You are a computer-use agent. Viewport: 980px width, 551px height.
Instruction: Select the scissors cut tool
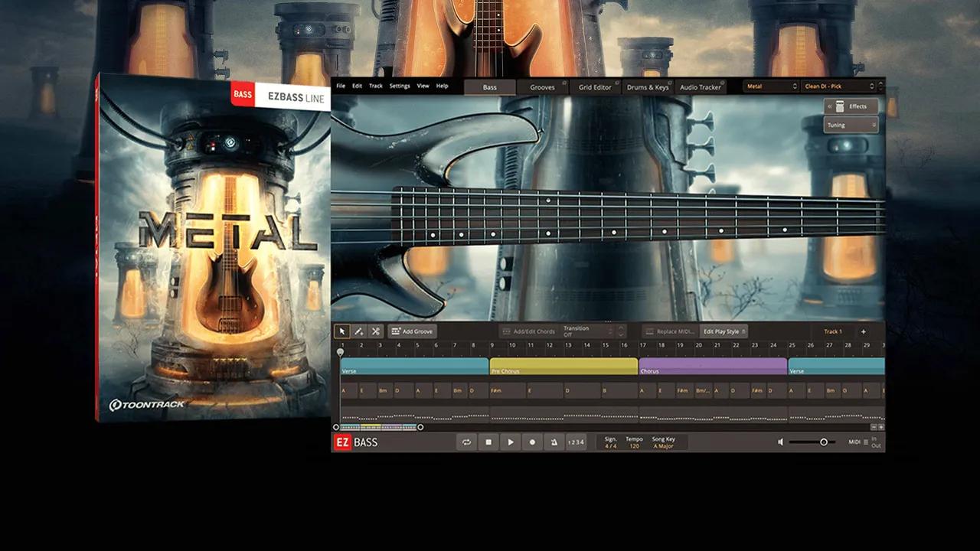click(x=375, y=331)
